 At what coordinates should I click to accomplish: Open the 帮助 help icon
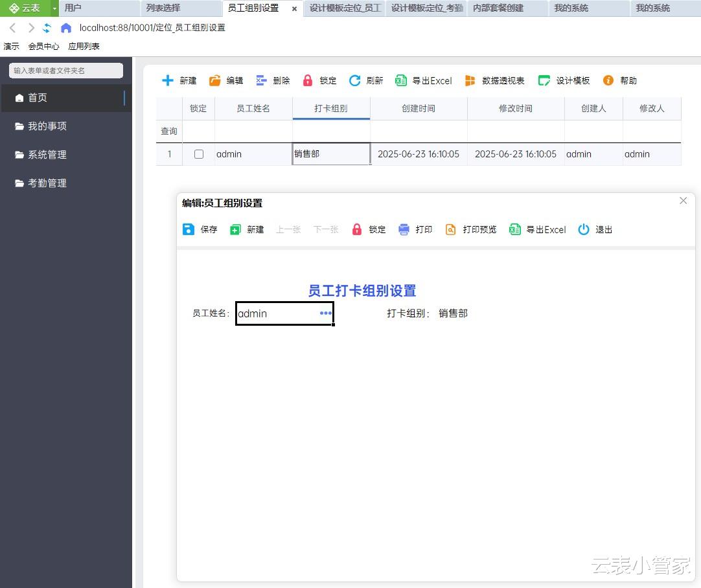click(x=608, y=80)
